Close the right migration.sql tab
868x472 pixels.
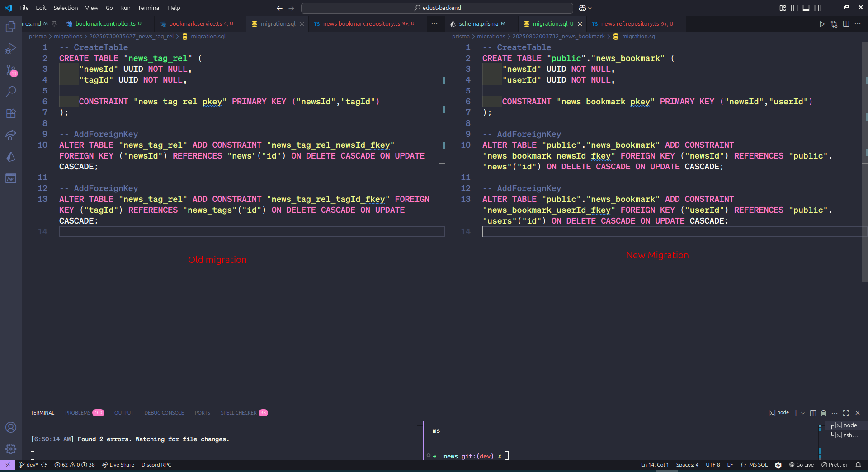coord(580,24)
